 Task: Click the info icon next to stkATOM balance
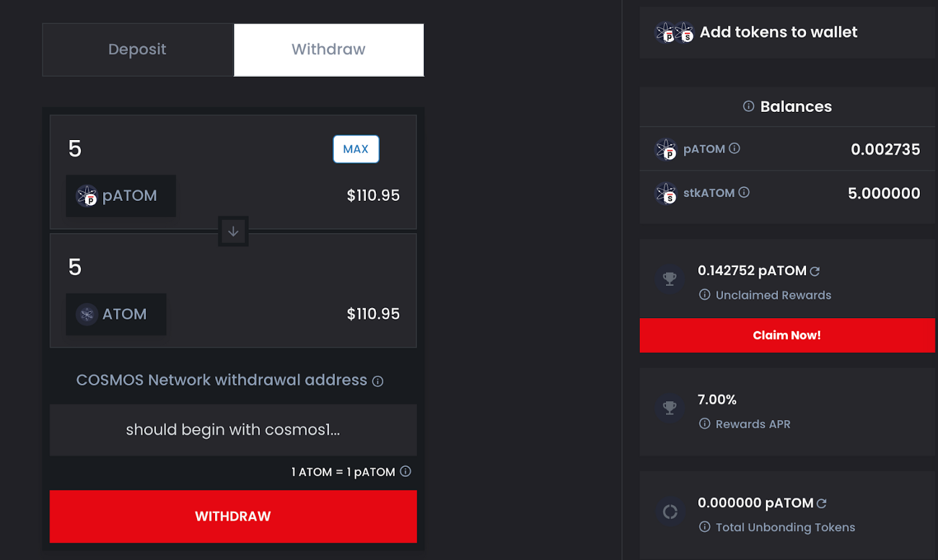[744, 192]
